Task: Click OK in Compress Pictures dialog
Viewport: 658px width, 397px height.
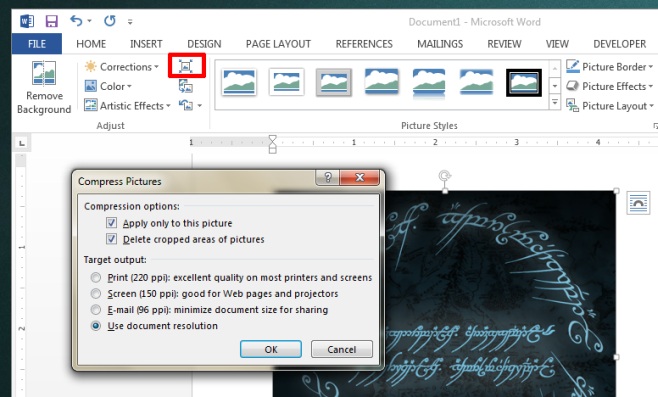Action: coord(271,349)
